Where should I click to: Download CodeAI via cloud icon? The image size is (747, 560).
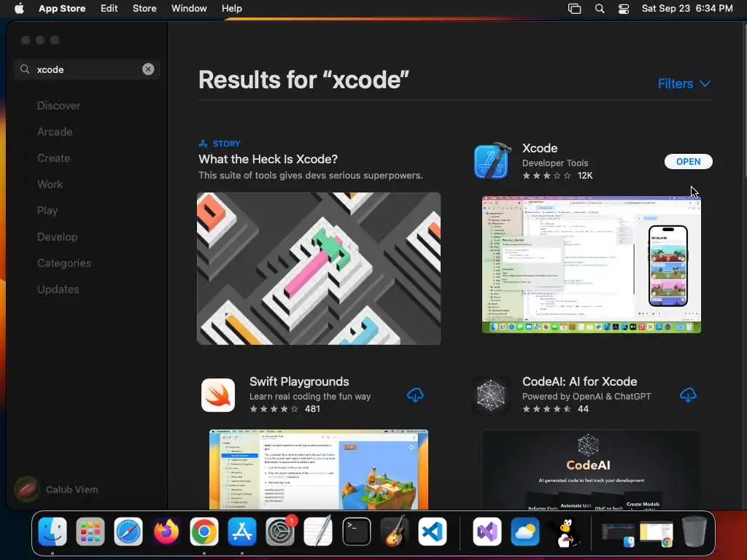[688, 394]
